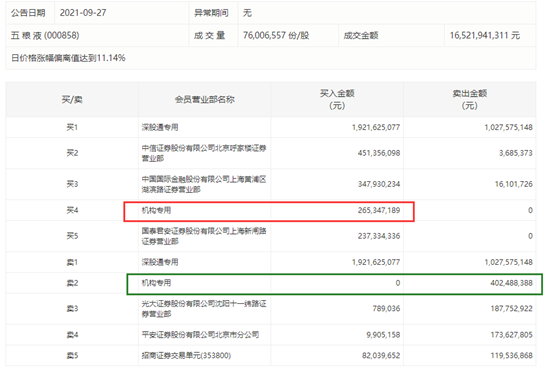This screenshot has height=374, width=554.
Task: Select the 五粮液 (000858) stock name
Action: [x=45, y=35]
